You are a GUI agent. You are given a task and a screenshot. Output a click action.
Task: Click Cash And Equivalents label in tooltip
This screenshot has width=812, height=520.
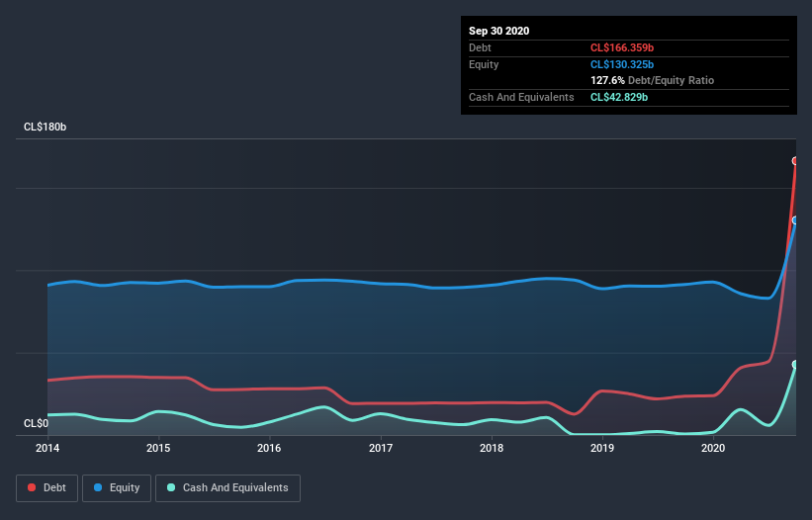pyautogui.click(x=521, y=97)
